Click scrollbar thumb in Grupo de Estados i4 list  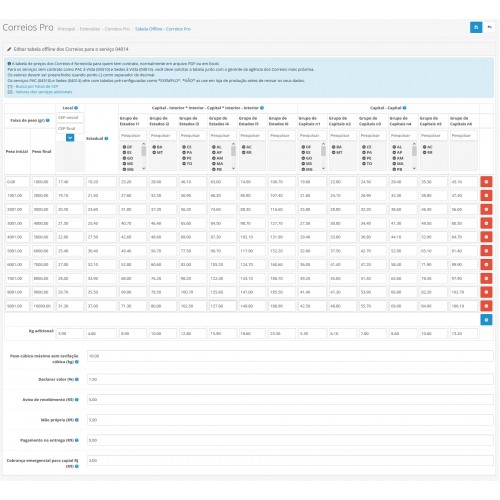[233, 151]
